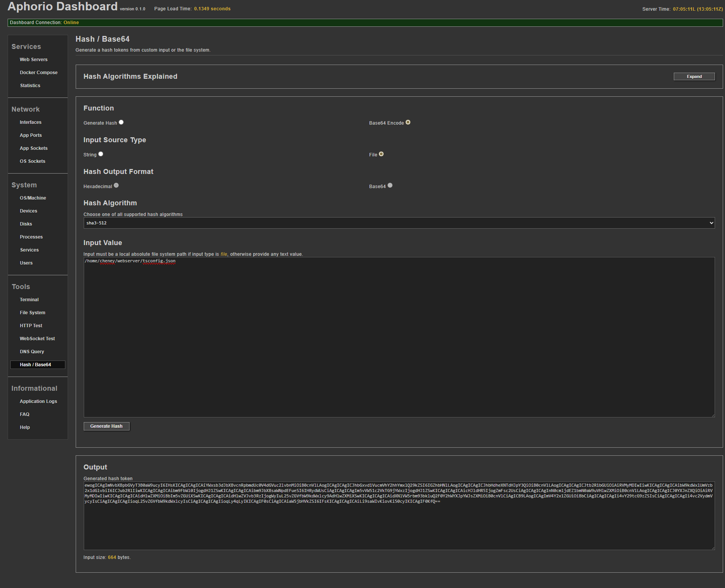Open the sha3-512 hash algorithm dropdown
The image size is (725, 588).
pyautogui.click(x=399, y=223)
